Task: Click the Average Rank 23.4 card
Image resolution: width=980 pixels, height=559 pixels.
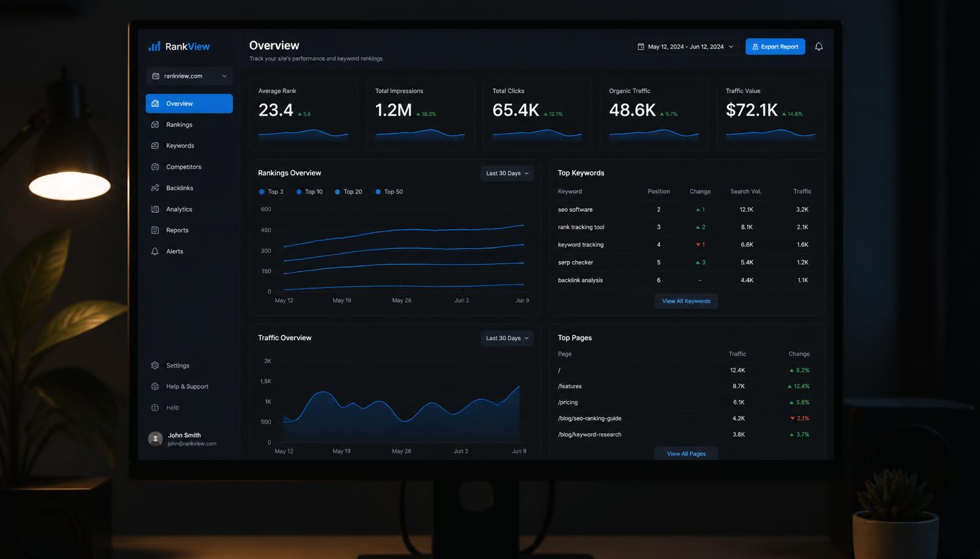Action: click(x=303, y=114)
